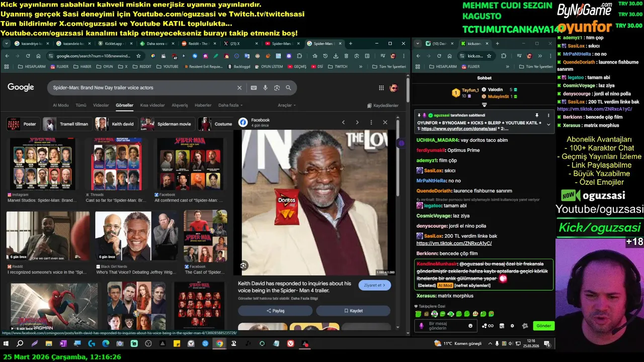Viewport: 644px width, 362px height.
Task: Click the Google search magnifier icon
Action: pos(288,87)
